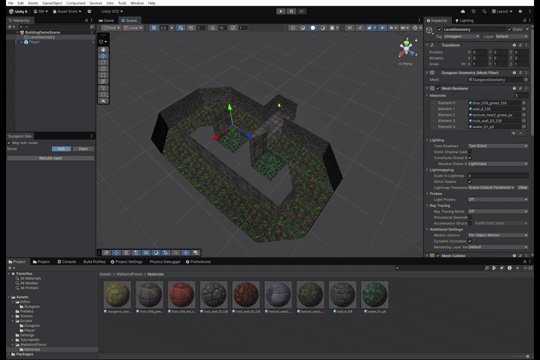Select the Move tool in scene tools overlay
The height and width of the screenshot is (360, 540).
(103, 56)
